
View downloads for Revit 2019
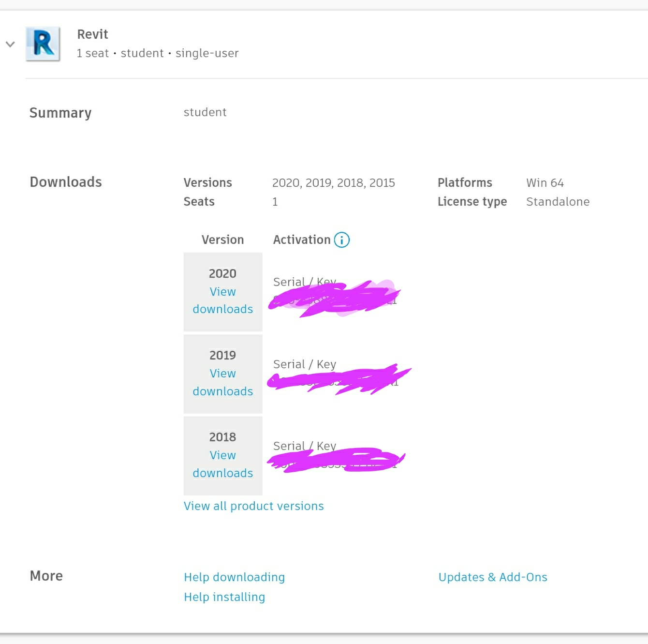[223, 382]
